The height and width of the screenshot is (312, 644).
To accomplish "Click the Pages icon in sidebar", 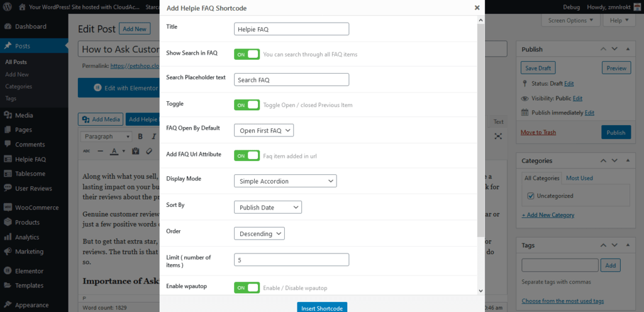I will tap(8, 130).
